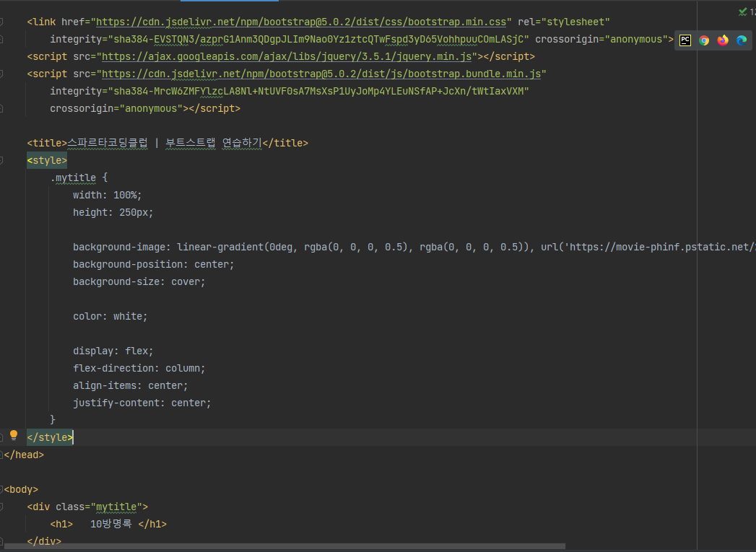Fold the div mytitle block marker
The height and width of the screenshot is (552, 756).
pyautogui.click(x=1, y=507)
